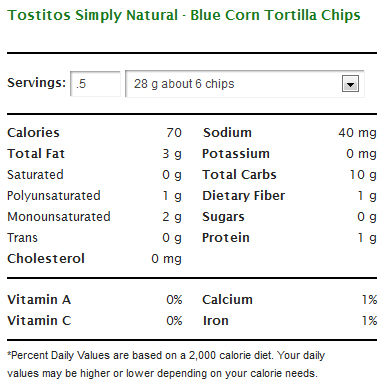Select the Protein label
Screen dimensions: 386x386
(x=226, y=238)
